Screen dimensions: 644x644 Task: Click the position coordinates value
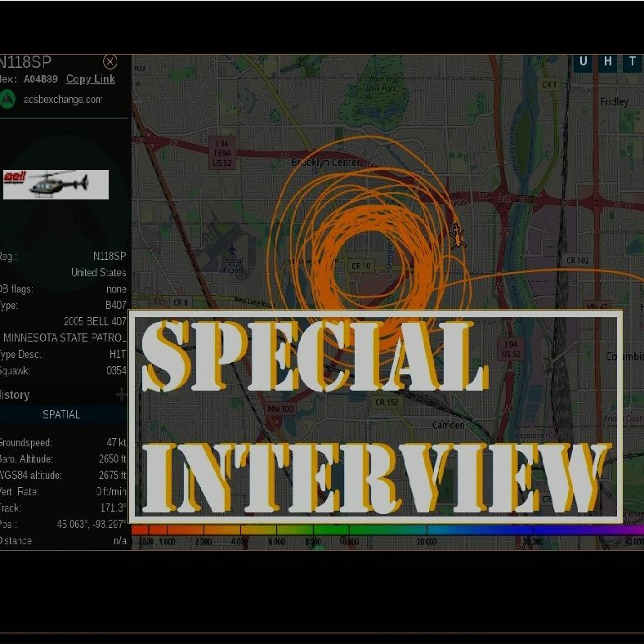(x=91, y=524)
